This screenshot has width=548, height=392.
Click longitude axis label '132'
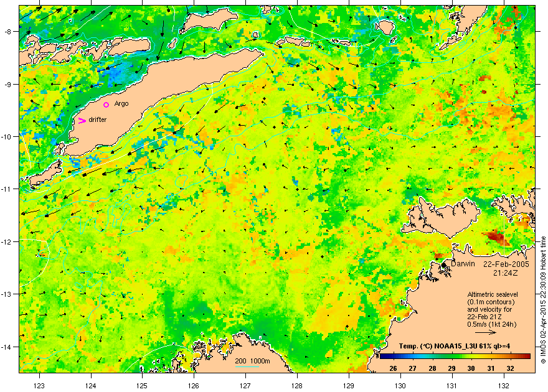click(504, 386)
